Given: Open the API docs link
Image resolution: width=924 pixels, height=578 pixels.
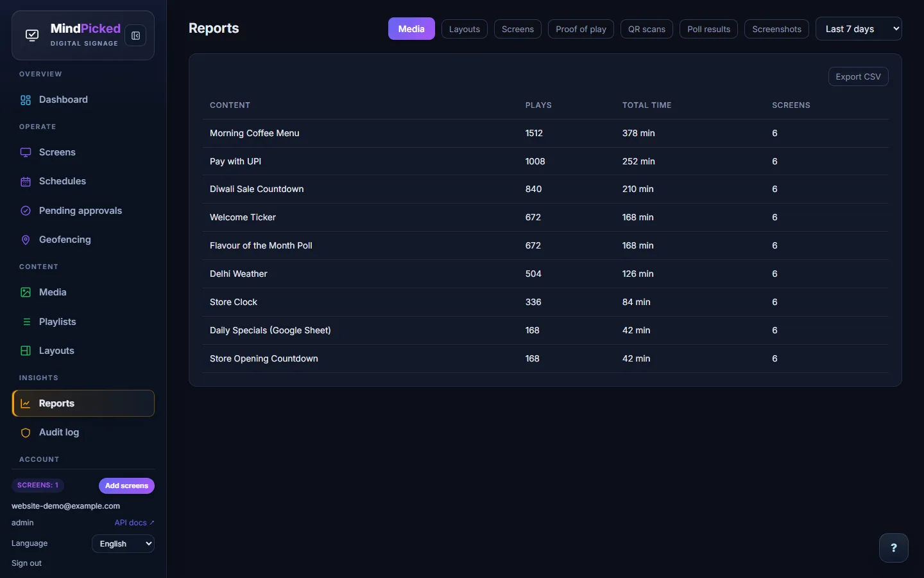Looking at the screenshot, I should coord(134,523).
